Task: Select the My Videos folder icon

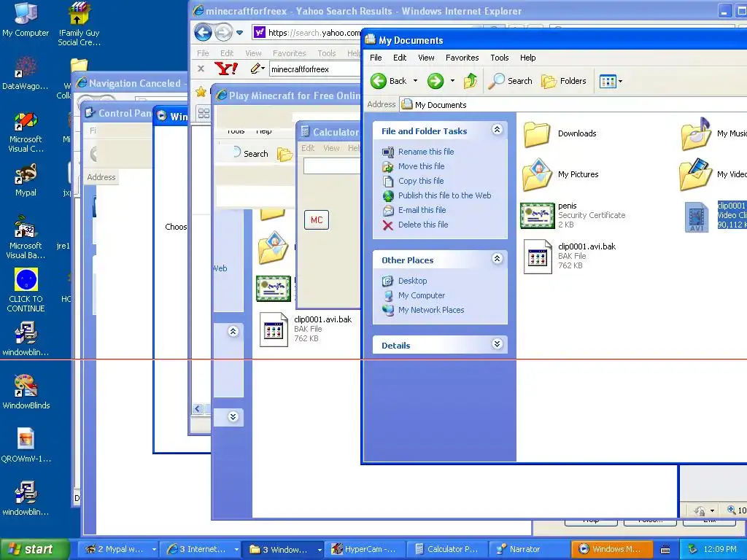Action: (696, 174)
